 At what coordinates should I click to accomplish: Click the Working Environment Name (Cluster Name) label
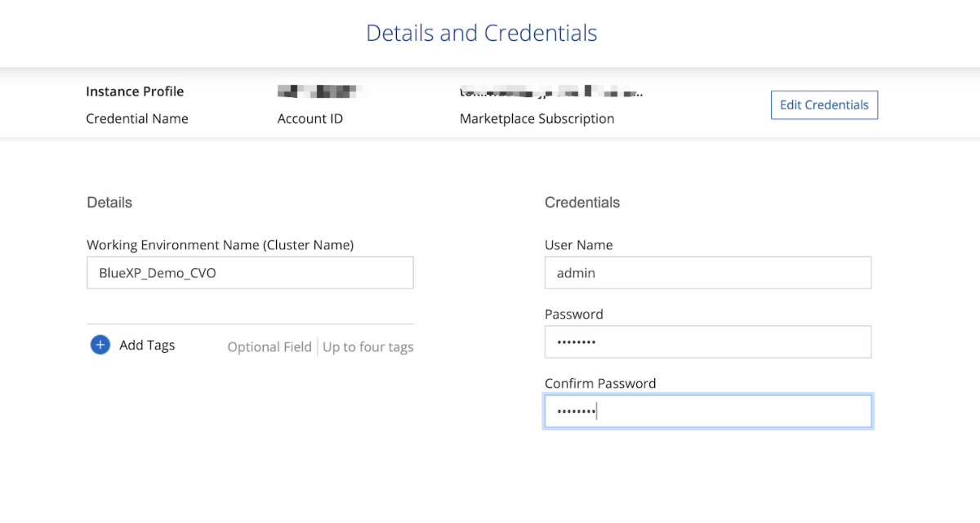[x=220, y=244]
